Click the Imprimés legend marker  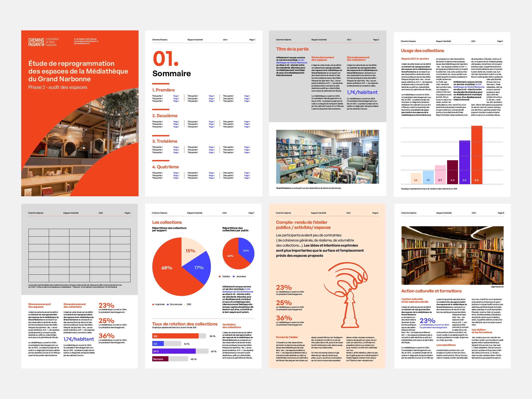153,304
